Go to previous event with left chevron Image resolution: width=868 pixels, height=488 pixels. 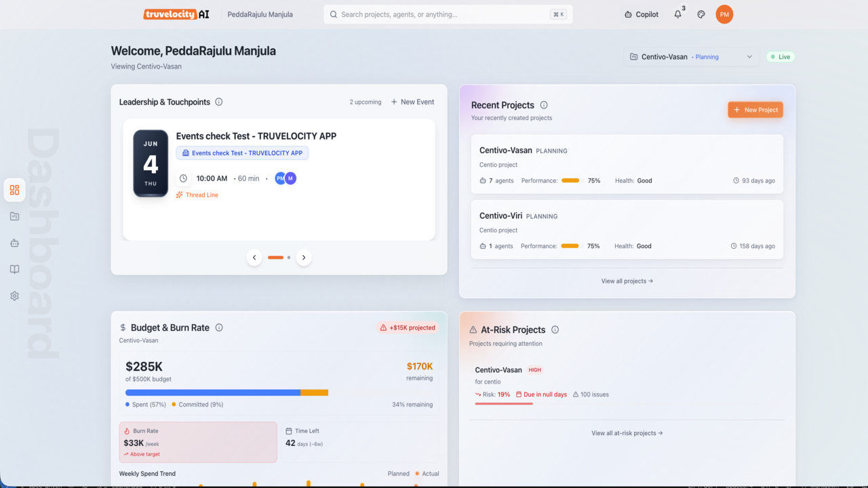coord(254,258)
